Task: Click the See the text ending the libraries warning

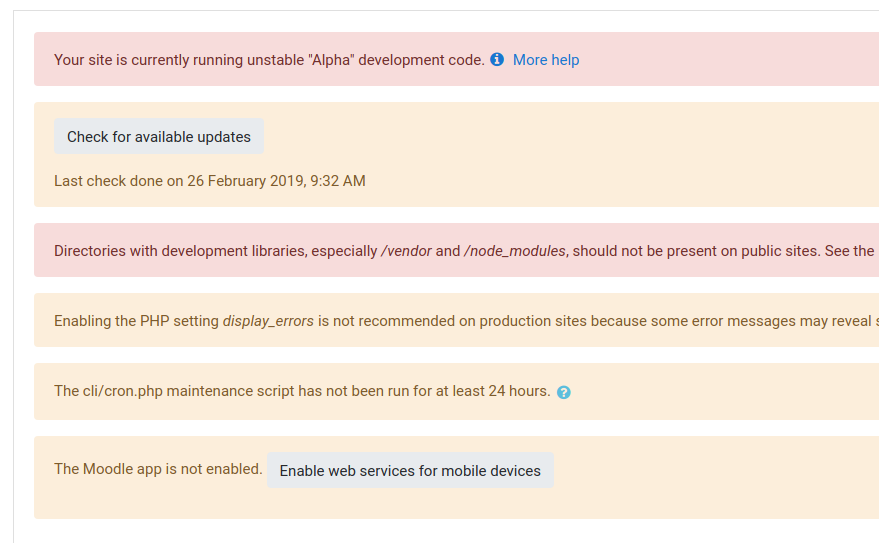Action: pos(849,251)
